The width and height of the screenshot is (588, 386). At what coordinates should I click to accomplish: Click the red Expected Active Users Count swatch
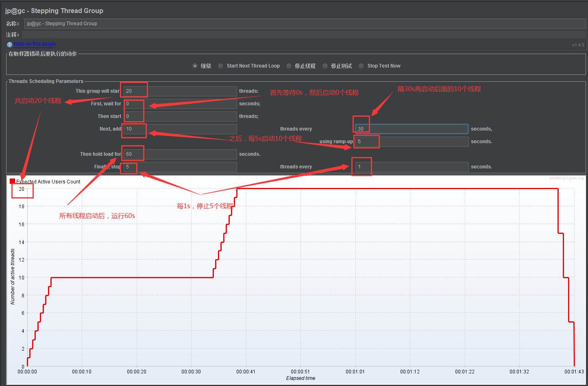click(12, 181)
